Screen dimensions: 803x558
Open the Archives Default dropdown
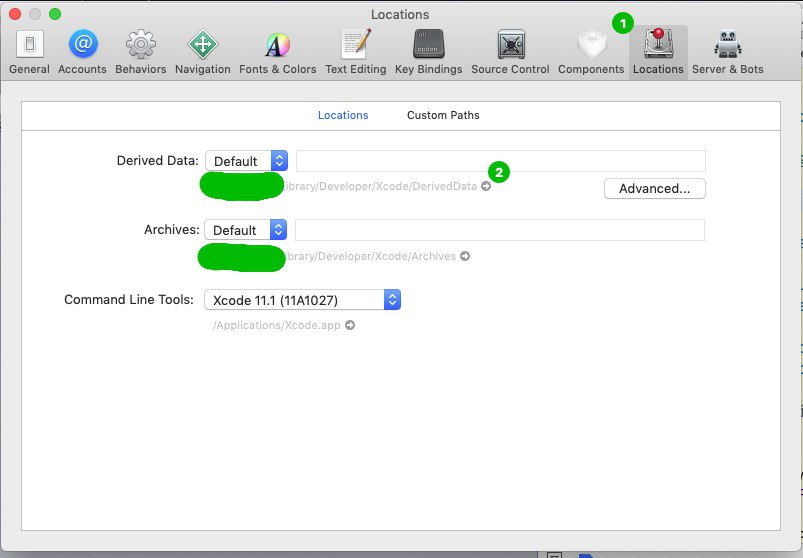pos(245,230)
